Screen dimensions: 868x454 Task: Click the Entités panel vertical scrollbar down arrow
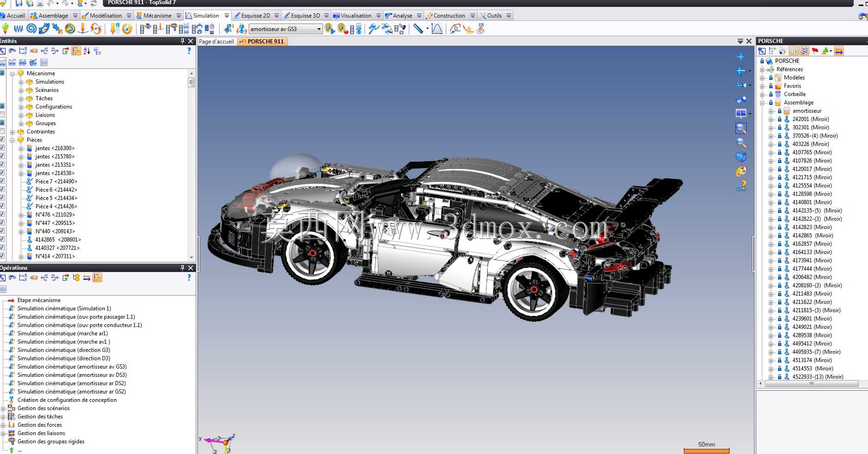coord(191,257)
